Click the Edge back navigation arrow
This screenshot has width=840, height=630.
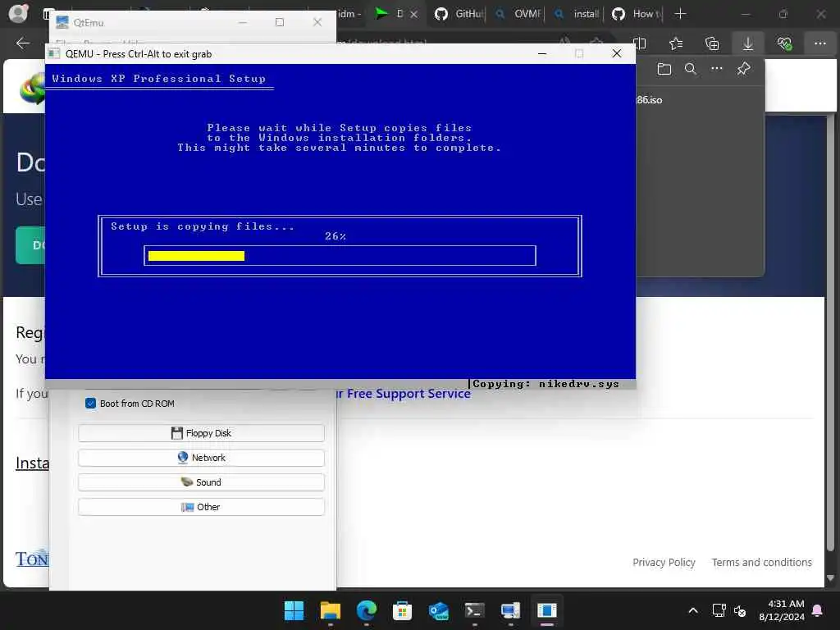[22, 43]
